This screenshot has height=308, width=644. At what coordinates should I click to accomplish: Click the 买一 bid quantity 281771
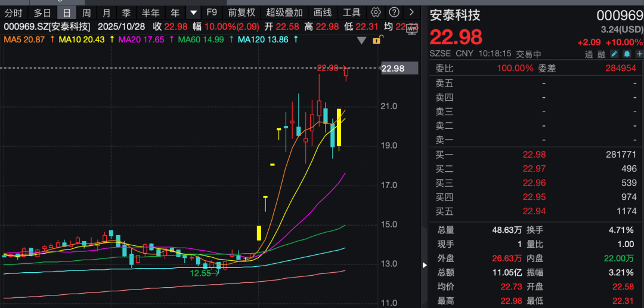(621, 155)
